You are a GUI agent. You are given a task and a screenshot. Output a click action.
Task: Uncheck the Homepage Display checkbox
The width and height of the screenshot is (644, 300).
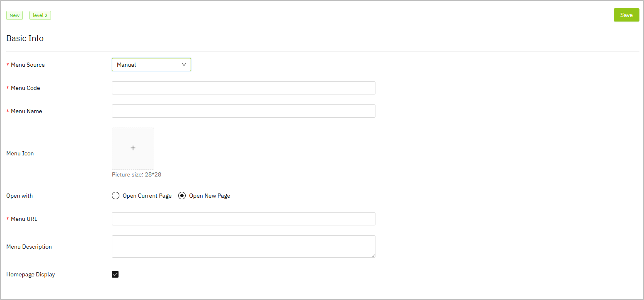(115, 274)
